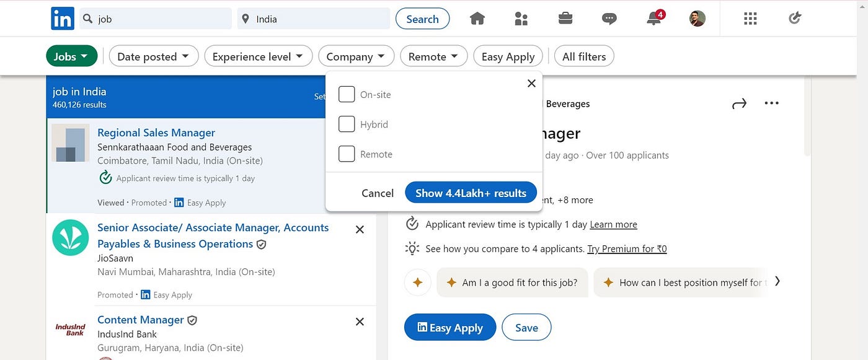Open the Messaging chat bubble icon
The width and height of the screenshot is (868, 360).
coord(609,19)
